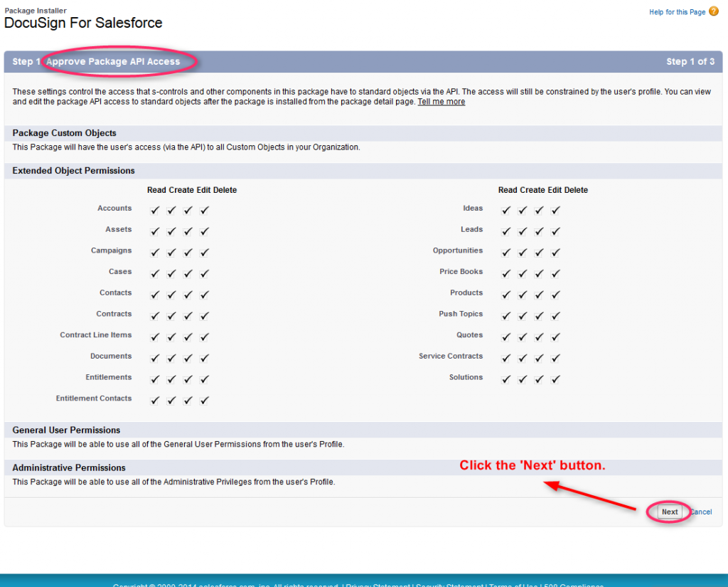Select the Documents row label
Viewport: 728px width, 587px height.
coord(111,356)
